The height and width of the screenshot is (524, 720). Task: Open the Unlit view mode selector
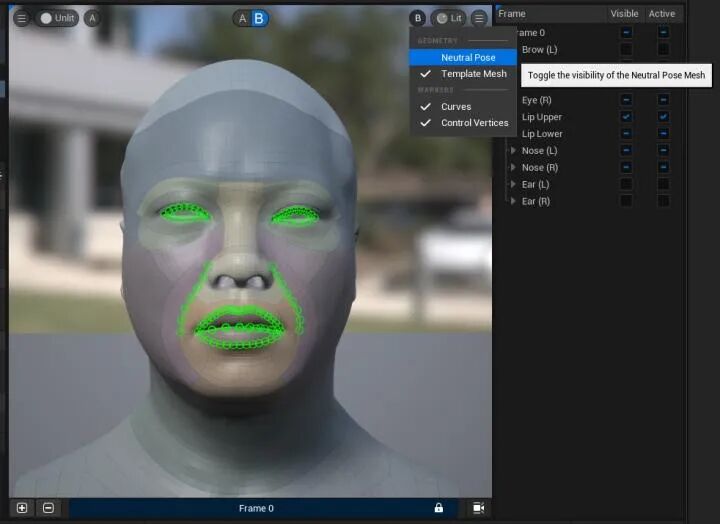[57, 18]
